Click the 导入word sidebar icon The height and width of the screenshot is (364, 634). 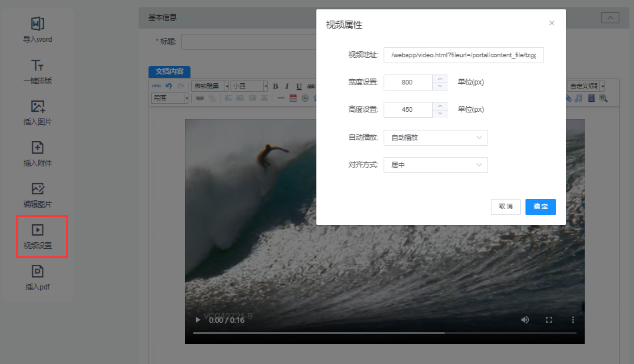tap(37, 25)
